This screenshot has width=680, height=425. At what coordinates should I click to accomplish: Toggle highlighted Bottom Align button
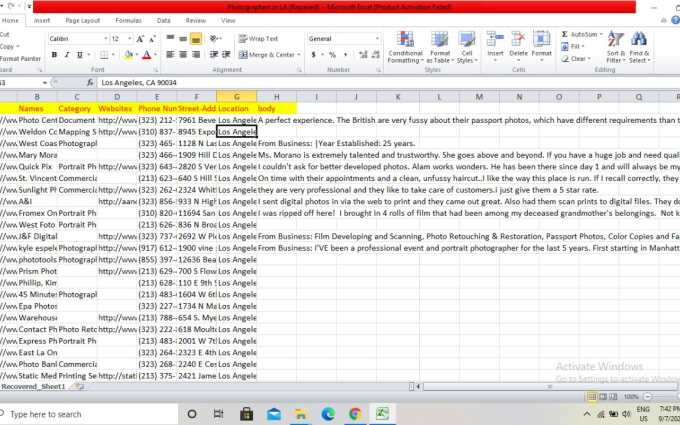(196, 39)
